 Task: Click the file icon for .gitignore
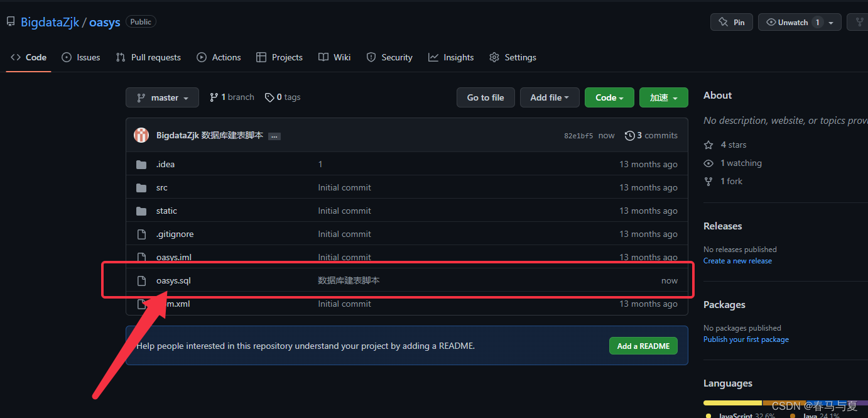[141, 234]
